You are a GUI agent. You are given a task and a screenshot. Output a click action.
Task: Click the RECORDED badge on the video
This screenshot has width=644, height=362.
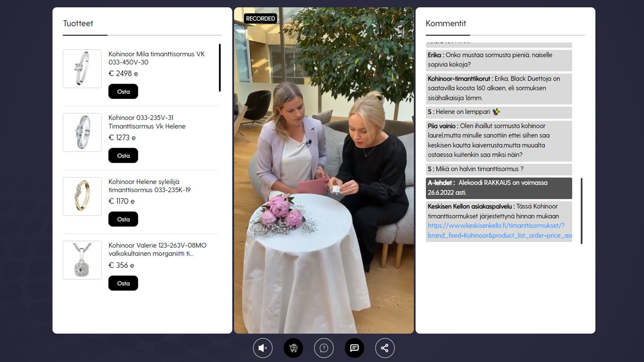pyautogui.click(x=260, y=19)
